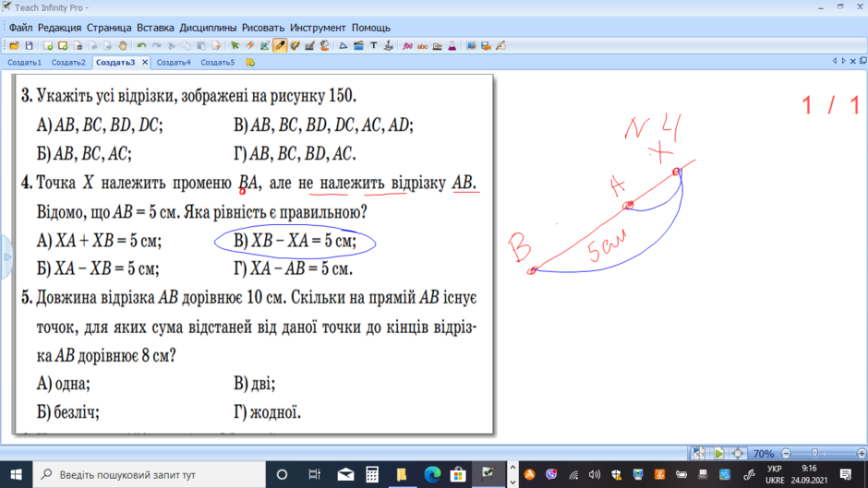
Task: Open the Инструмент menu
Action: (x=318, y=28)
